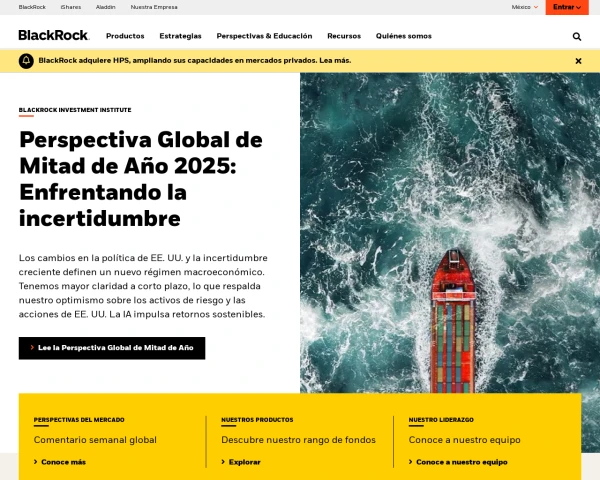
Task: Go to Nuestra Empresa top link
Action: pyautogui.click(x=154, y=7)
